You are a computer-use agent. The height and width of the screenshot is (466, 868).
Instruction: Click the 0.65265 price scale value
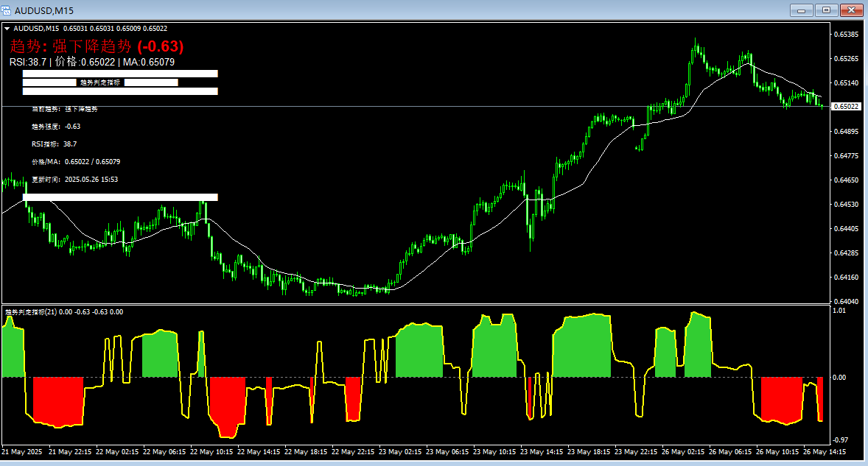tap(846, 59)
